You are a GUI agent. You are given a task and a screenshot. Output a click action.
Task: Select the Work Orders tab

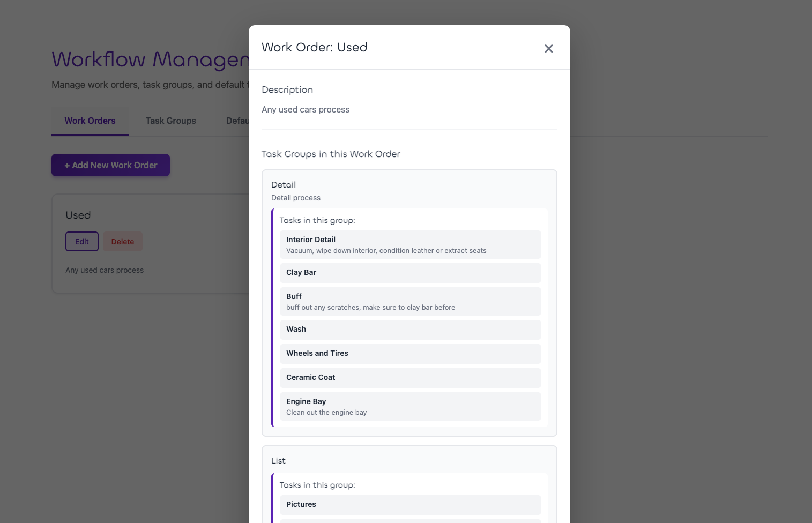(90, 121)
